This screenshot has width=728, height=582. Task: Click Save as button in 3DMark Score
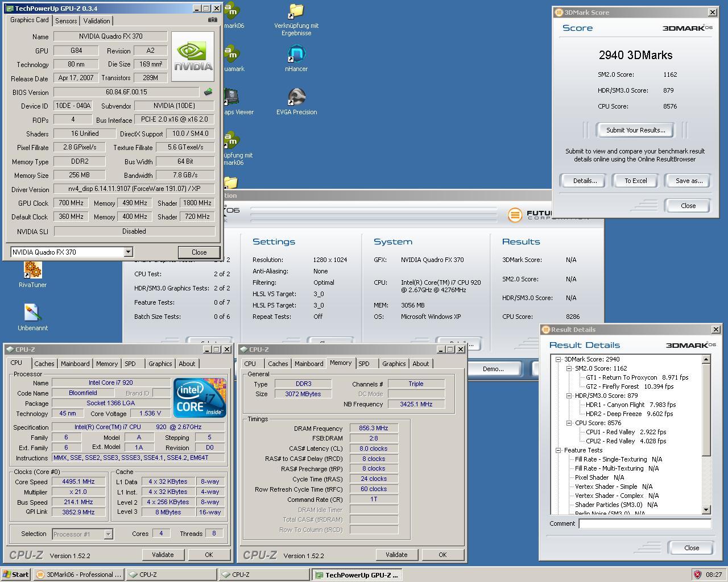(x=689, y=181)
